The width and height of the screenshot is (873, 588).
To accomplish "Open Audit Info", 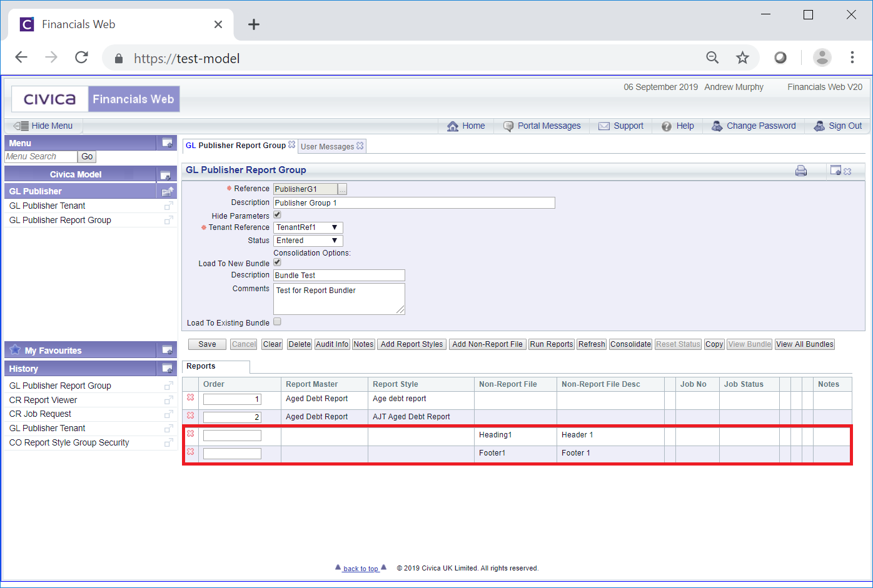I will 332,344.
